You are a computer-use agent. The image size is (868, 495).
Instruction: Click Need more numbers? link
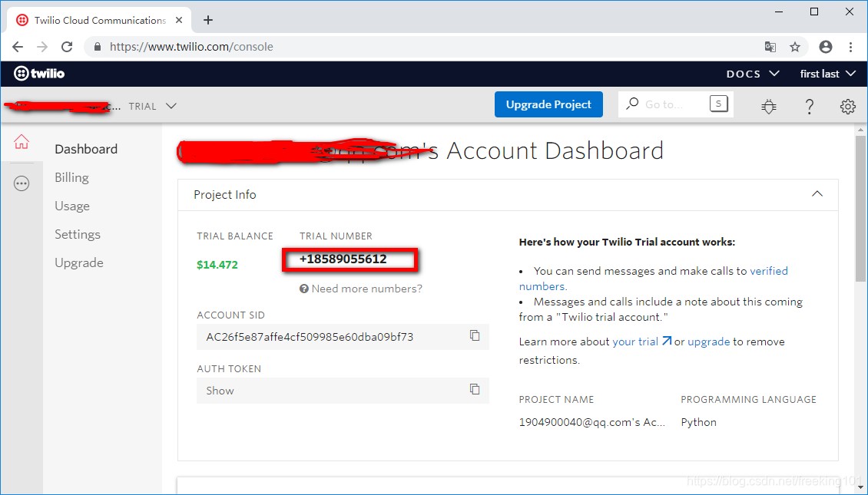pyautogui.click(x=366, y=289)
